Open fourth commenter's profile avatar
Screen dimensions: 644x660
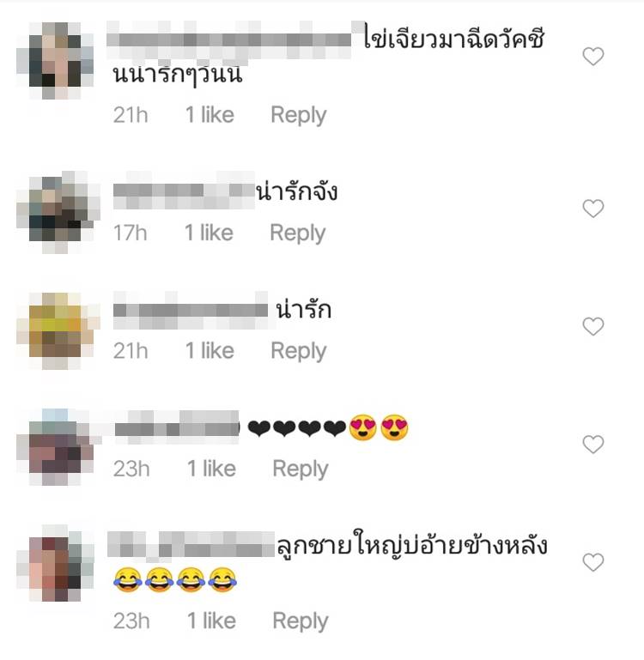59,447
